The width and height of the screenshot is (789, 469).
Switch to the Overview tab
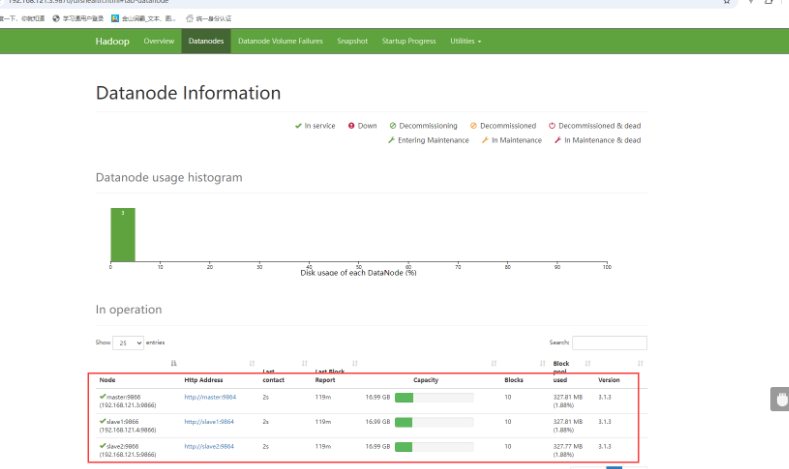(158, 41)
